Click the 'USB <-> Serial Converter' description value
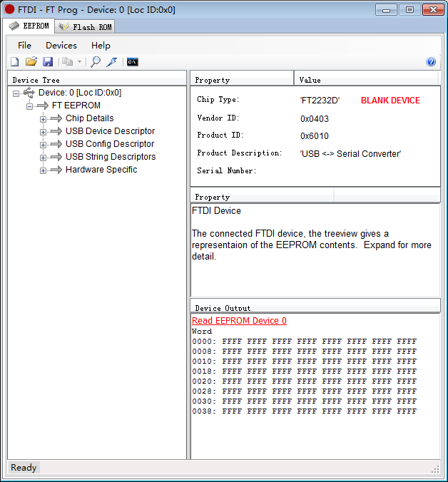Image resolution: width=448 pixels, height=482 pixels. (350, 154)
